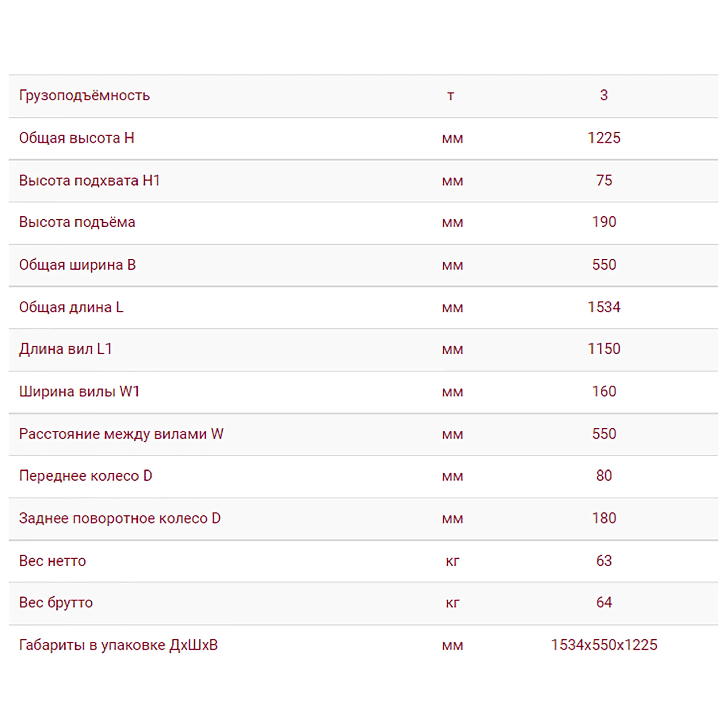Click the Заднее поворотное колесо D label
The width and height of the screenshot is (728, 728).
click(120, 518)
